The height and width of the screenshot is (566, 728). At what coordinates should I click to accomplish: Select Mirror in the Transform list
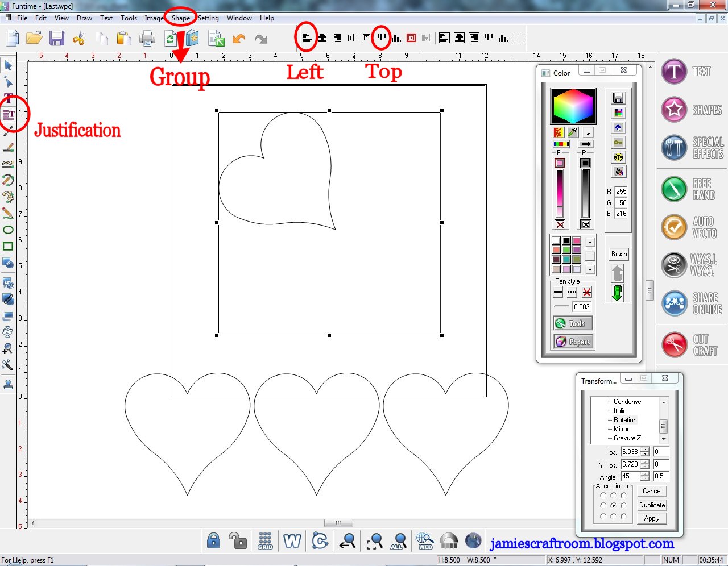tap(621, 429)
